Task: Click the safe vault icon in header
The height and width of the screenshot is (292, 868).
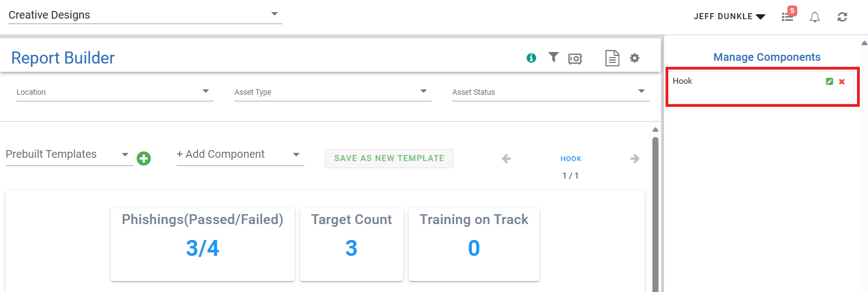Action: tap(575, 59)
